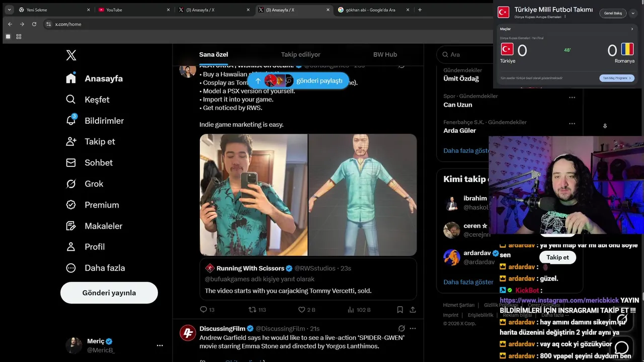Image resolution: width=644 pixels, height=362 pixels.
Task: Open Premium badge icon
Action: (x=71, y=205)
